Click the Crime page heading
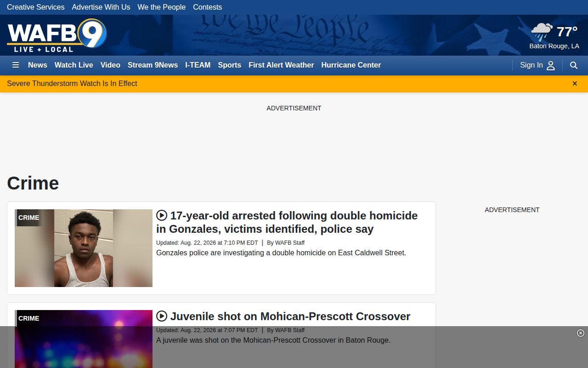The width and height of the screenshot is (588, 368). click(x=33, y=183)
